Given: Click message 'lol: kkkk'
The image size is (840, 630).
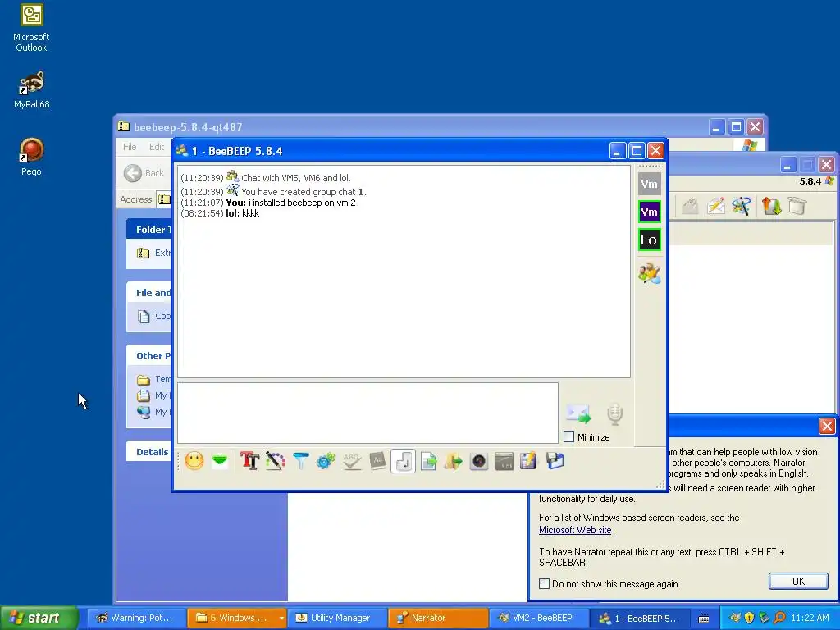Looking at the screenshot, I should [x=243, y=213].
